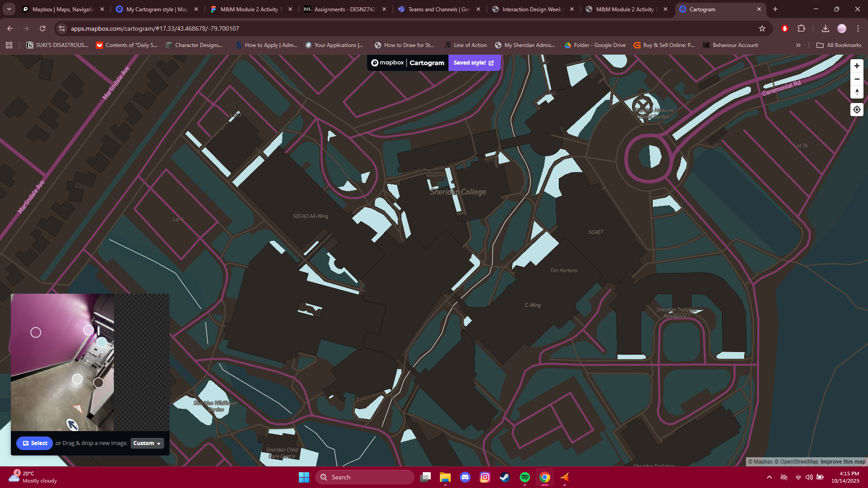Zoom out the map with minus button

(857, 79)
